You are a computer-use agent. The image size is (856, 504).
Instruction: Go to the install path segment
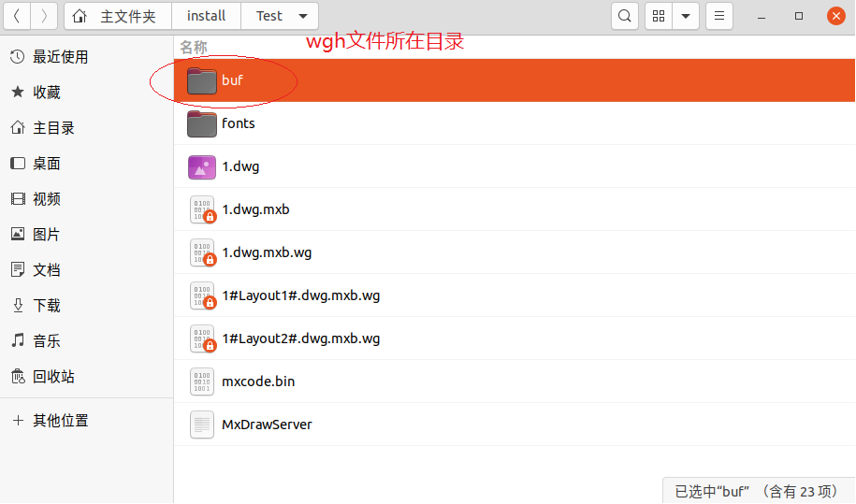tap(206, 17)
